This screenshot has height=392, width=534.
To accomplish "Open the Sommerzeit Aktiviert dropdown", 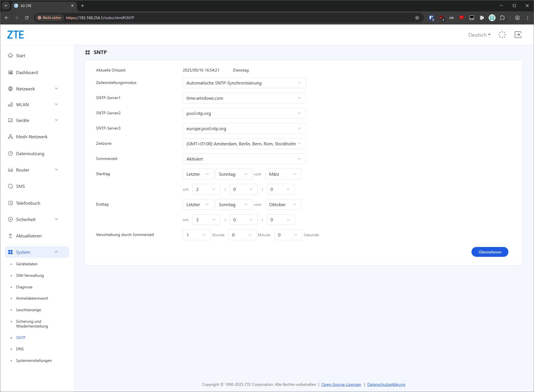I will tap(244, 159).
